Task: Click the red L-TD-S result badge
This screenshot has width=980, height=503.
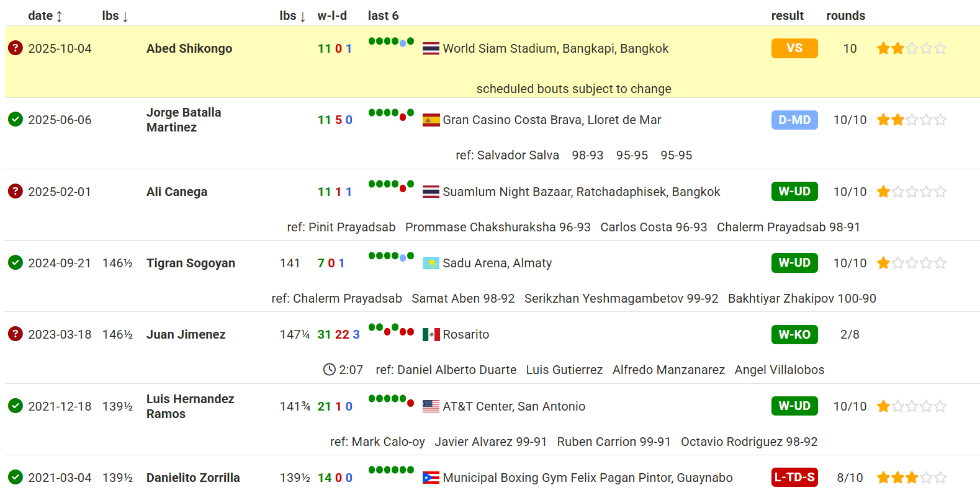Action: 794,477
